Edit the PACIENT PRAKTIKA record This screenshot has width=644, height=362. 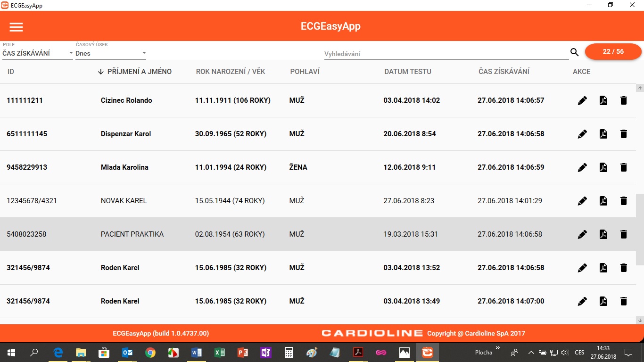coord(583,234)
